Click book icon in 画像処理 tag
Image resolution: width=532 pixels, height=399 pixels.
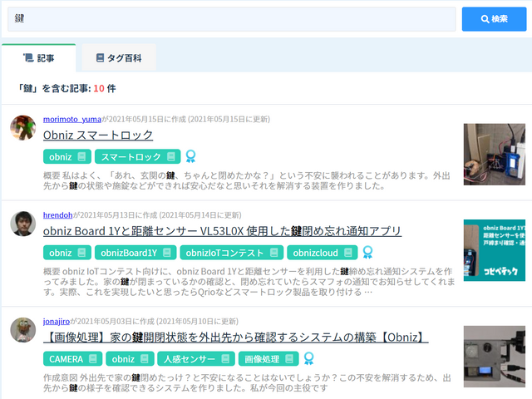tap(289, 359)
